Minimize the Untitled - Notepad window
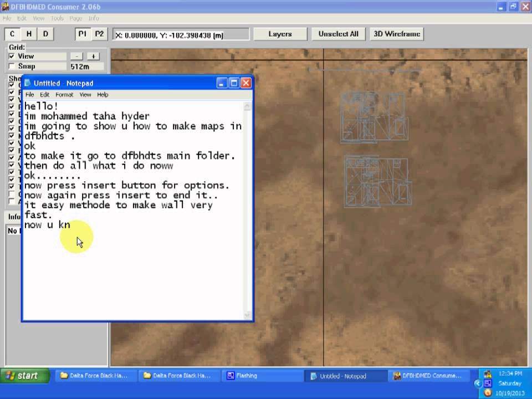The image size is (532, 399). pyautogui.click(x=222, y=83)
